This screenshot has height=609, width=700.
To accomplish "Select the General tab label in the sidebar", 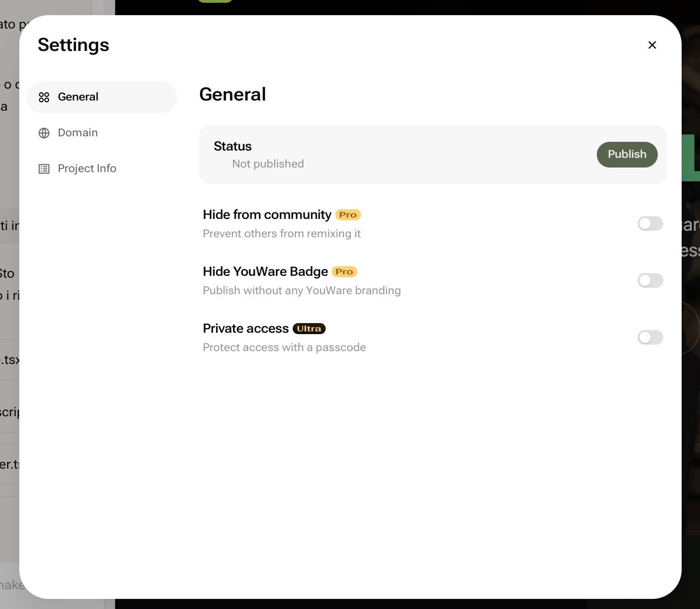I will point(78,97).
